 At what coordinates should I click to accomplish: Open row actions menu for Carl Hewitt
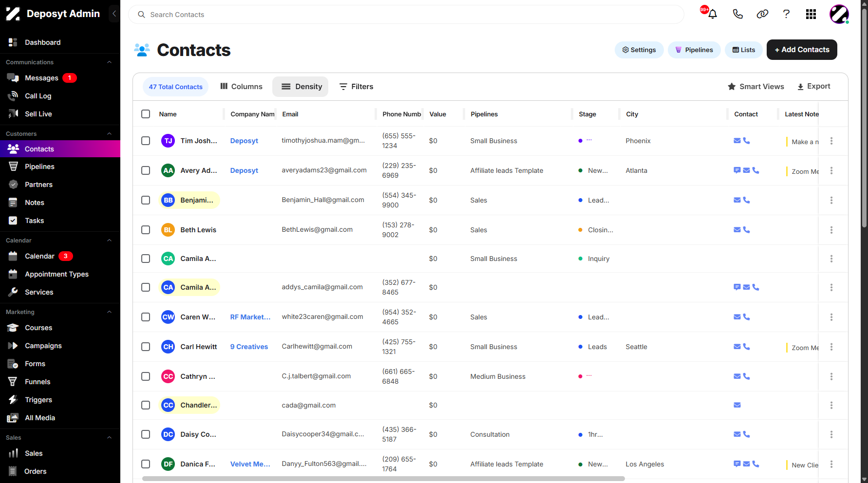coord(831,347)
